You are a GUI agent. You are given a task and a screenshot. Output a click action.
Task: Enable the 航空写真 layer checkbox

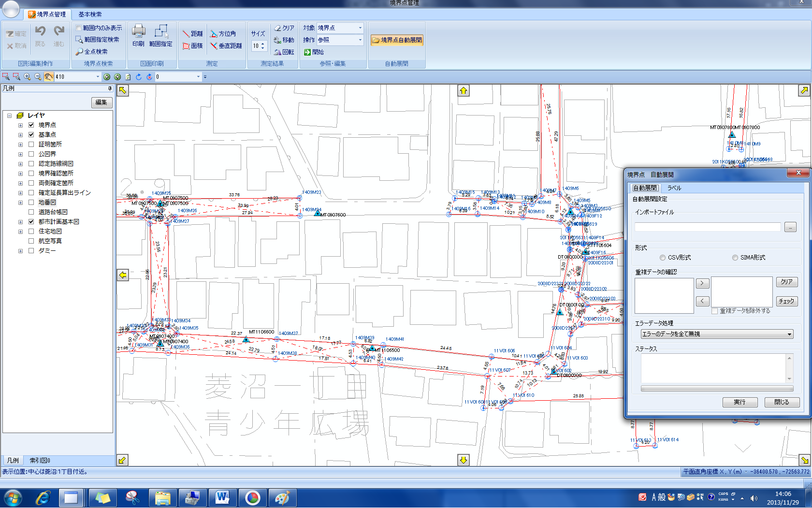[x=31, y=241]
